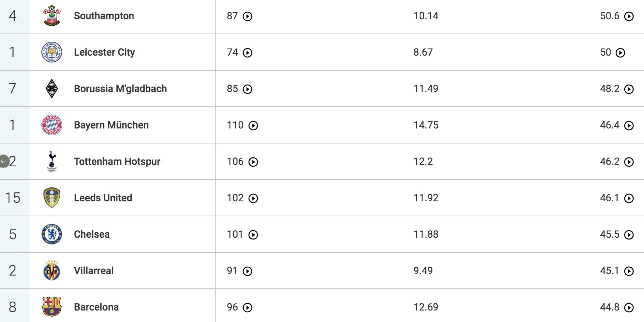Screen dimensions: 644x322
Task: Click the Barcelona club crest
Action: pyautogui.click(x=52, y=307)
